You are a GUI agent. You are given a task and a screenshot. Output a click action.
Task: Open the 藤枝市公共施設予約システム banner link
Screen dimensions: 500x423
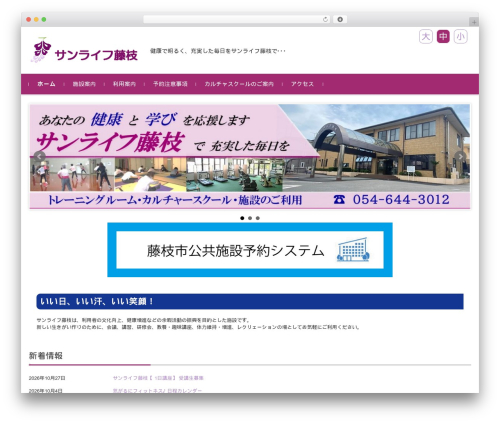click(250, 250)
